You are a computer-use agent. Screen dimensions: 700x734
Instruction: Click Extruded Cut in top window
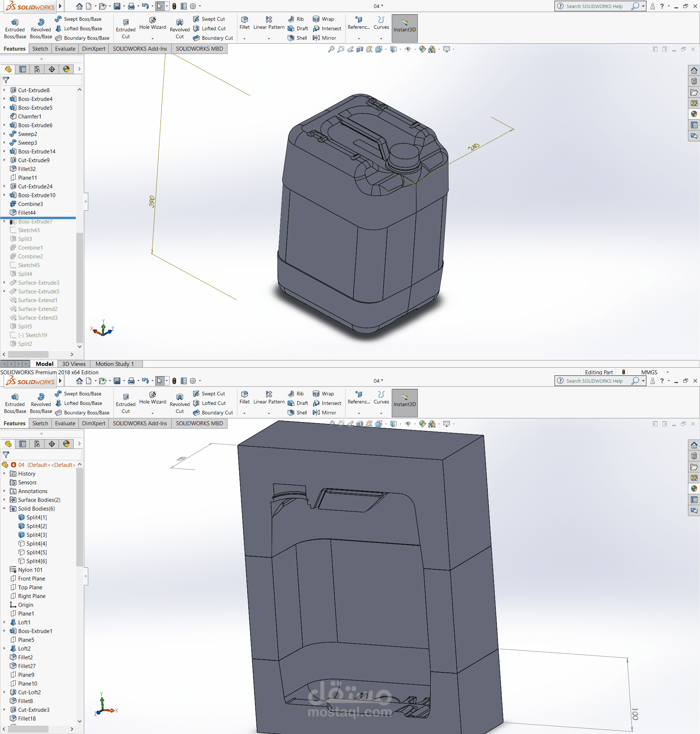tap(126, 29)
